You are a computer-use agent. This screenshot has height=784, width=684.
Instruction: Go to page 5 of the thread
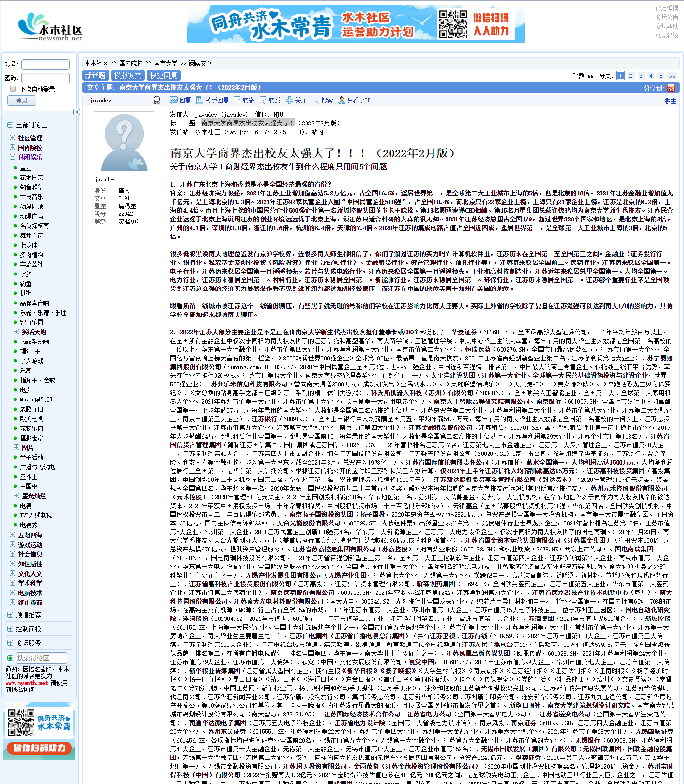pos(661,76)
